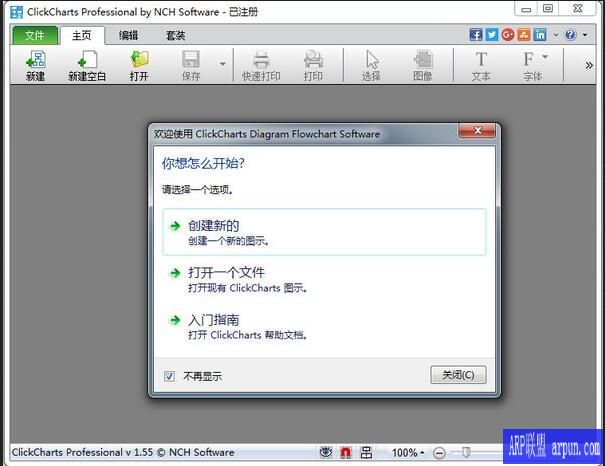Open the Help dropdown arrow
This screenshot has width=605, height=466.
tap(585, 35)
